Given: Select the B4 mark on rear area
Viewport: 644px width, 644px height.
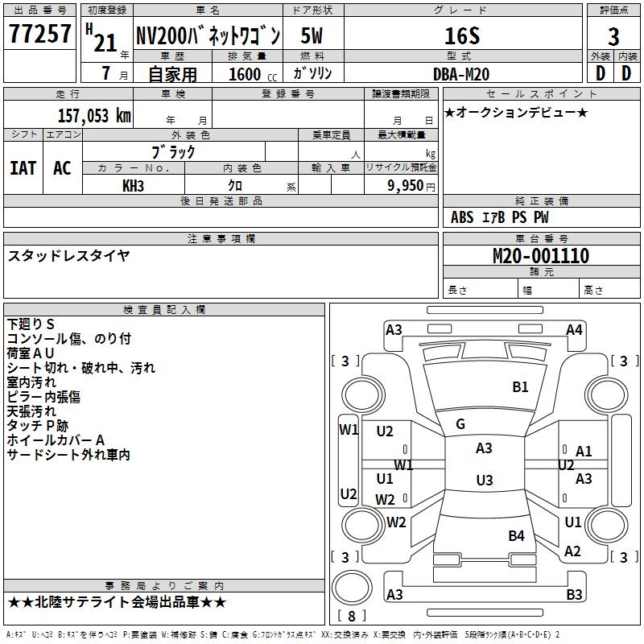Looking at the screenshot, I should click(516, 535).
